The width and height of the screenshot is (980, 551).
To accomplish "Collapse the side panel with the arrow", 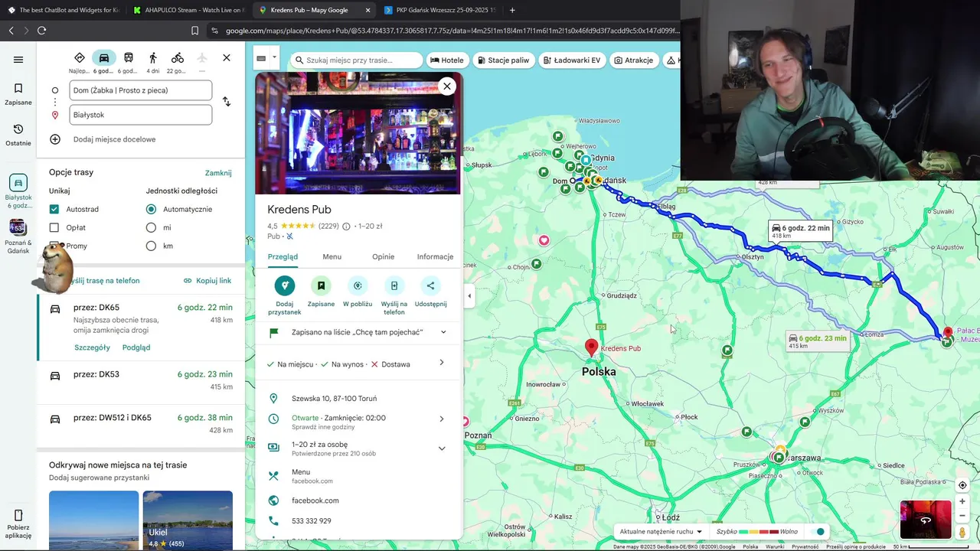I will 469,296.
